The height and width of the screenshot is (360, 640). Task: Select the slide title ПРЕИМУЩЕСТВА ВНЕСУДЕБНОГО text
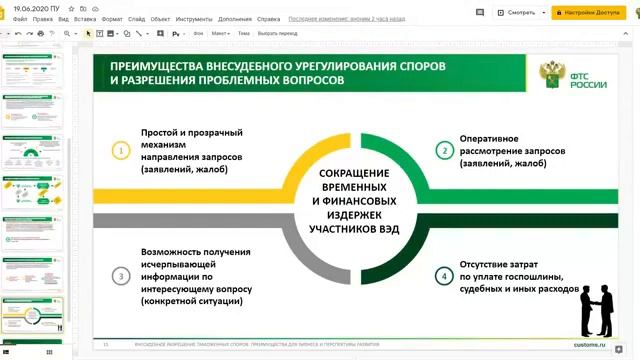pyautogui.click(x=278, y=73)
